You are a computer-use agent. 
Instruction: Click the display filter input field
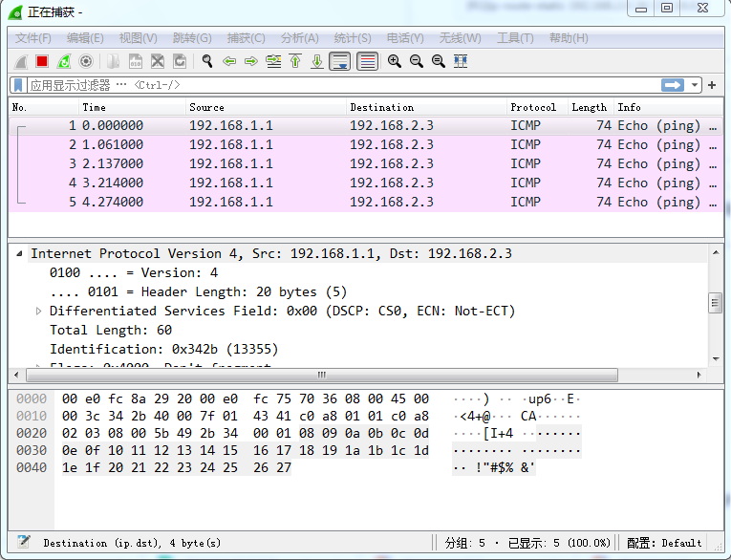[343, 85]
